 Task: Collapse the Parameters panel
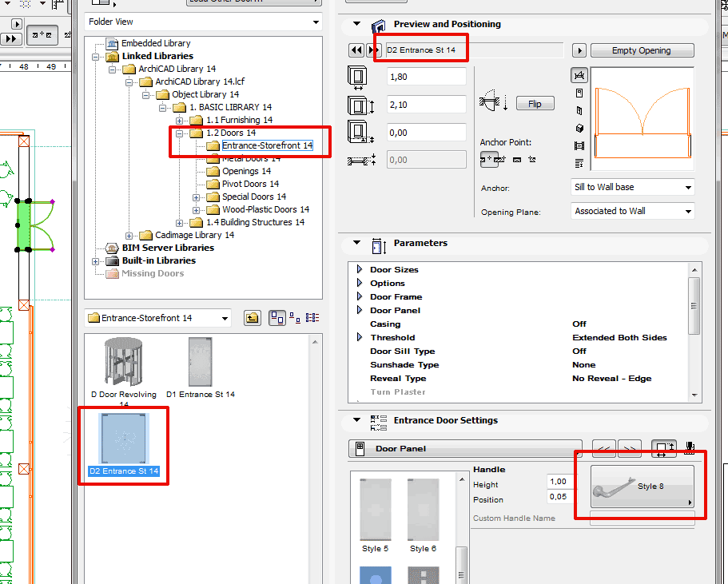[356, 242]
